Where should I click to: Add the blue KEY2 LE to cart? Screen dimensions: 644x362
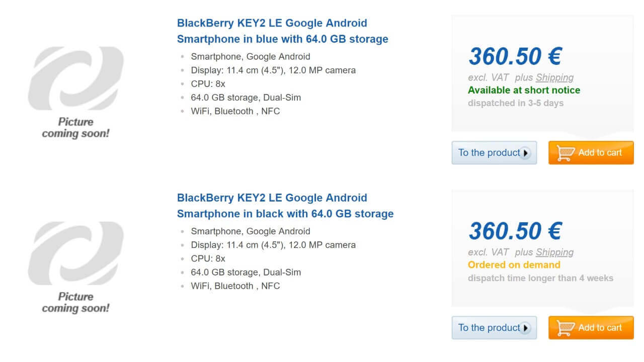[x=600, y=153]
